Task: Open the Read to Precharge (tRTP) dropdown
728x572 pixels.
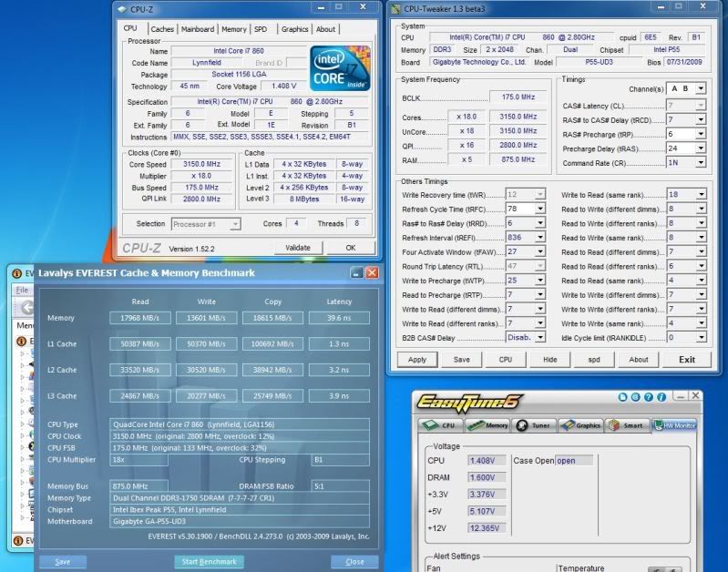Action: [539, 295]
